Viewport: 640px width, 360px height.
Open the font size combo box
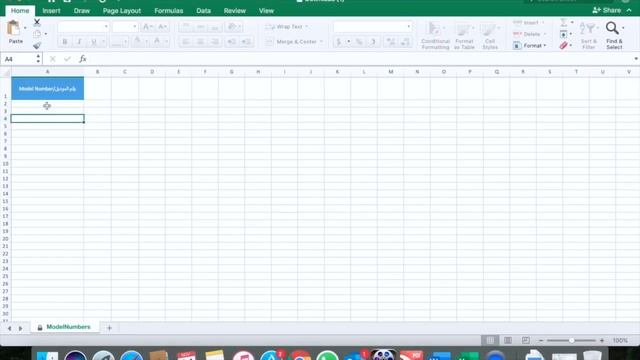click(125, 27)
